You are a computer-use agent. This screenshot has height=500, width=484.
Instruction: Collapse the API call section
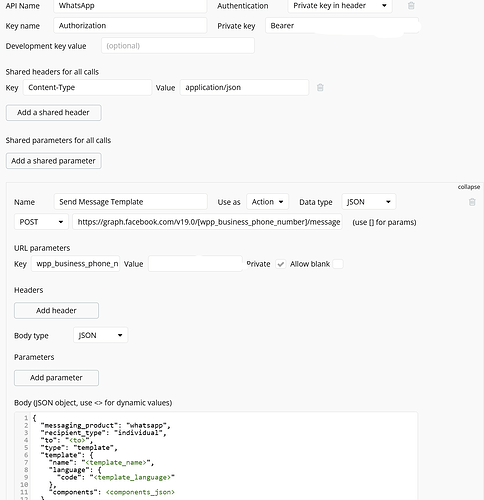[469, 187]
